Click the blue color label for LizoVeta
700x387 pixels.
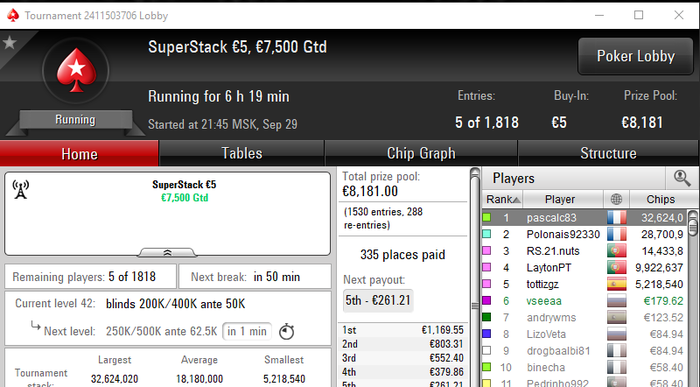tap(487, 333)
